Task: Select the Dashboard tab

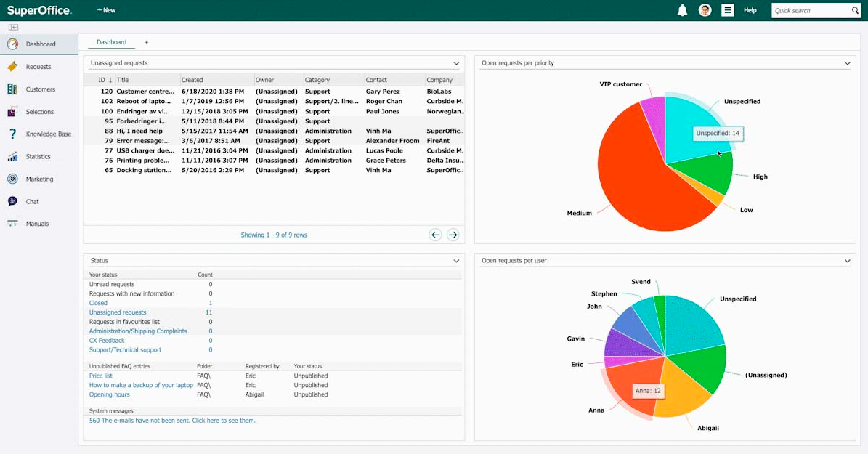Action: [111, 42]
